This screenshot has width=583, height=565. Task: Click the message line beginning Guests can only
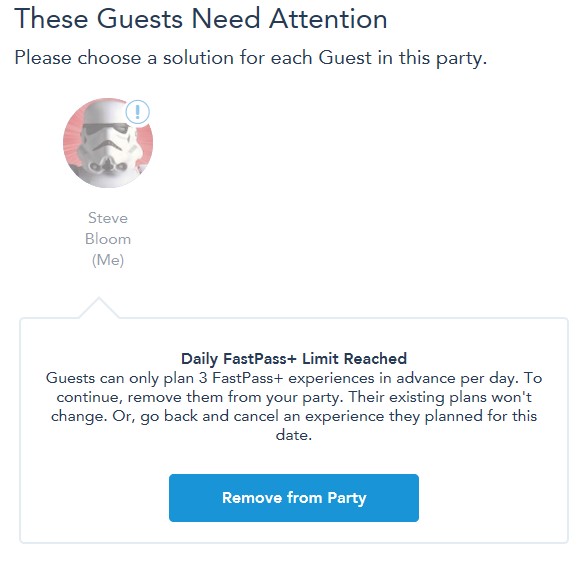294,378
